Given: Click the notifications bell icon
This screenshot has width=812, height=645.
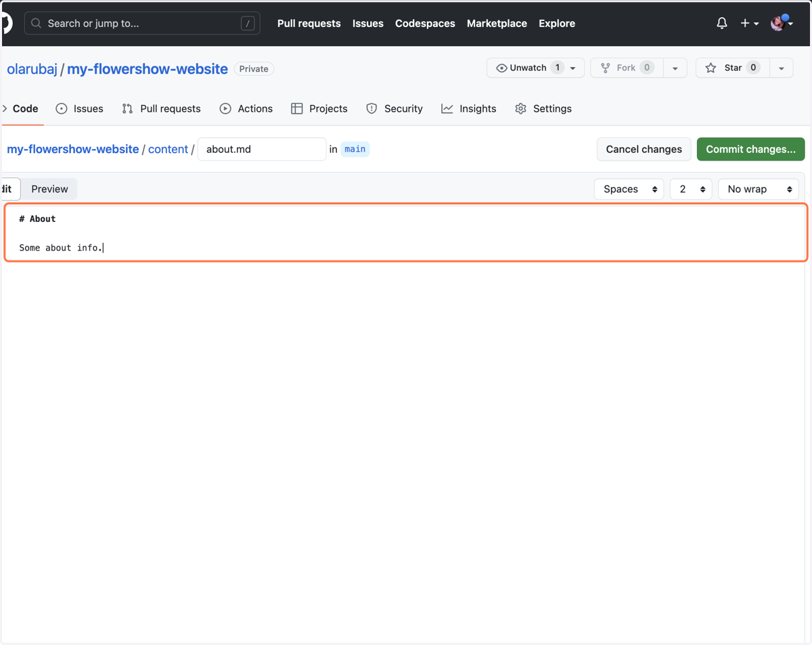Looking at the screenshot, I should 722,23.
